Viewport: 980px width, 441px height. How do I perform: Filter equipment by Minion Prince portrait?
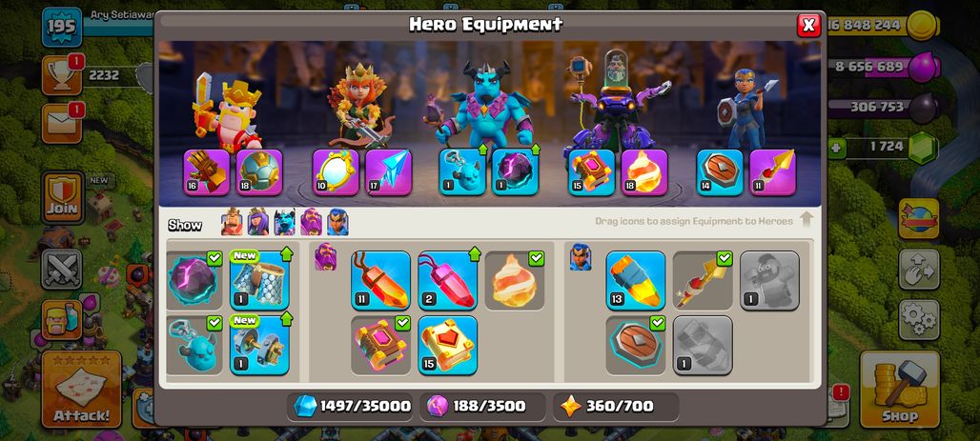tap(284, 222)
